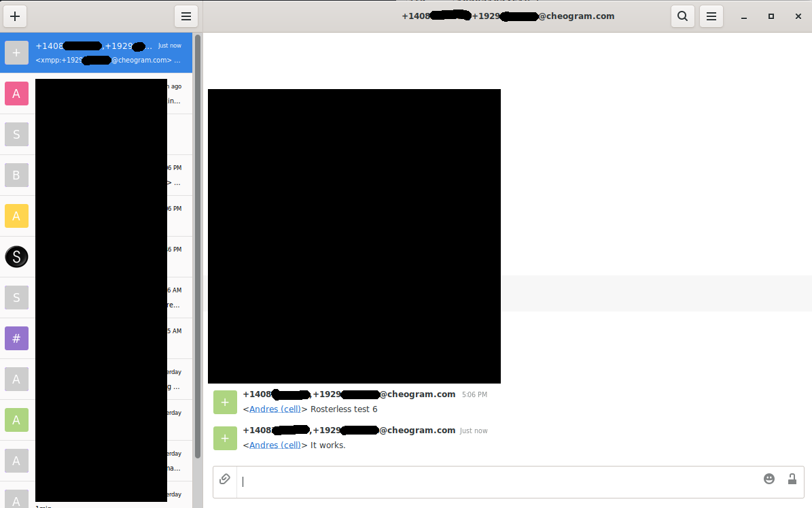Click the 'Rosterless test 6' message text
The width and height of the screenshot is (812, 508).
point(344,409)
